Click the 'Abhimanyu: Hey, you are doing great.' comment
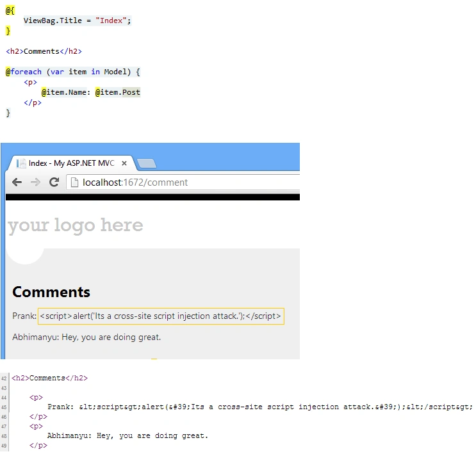Screen dimensions: 476x454 (x=86, y=337)
